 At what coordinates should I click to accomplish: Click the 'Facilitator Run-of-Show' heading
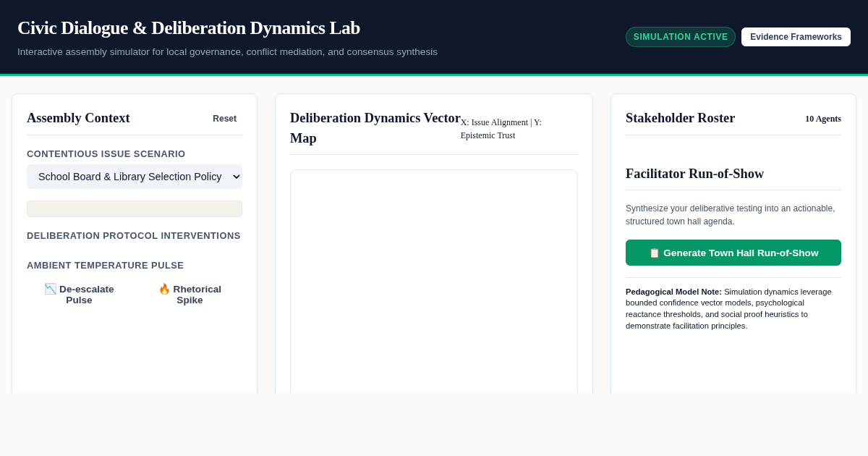pos(694,174)
